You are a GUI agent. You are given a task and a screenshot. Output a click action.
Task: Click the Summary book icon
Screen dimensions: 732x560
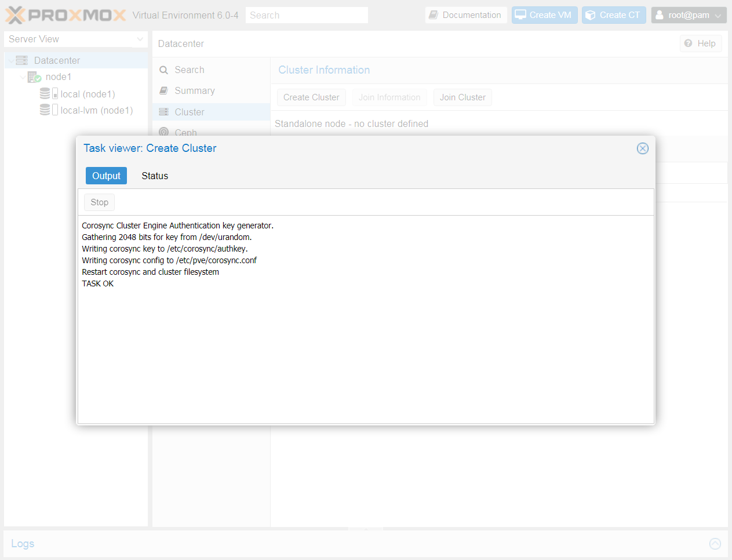coord(164,90)
